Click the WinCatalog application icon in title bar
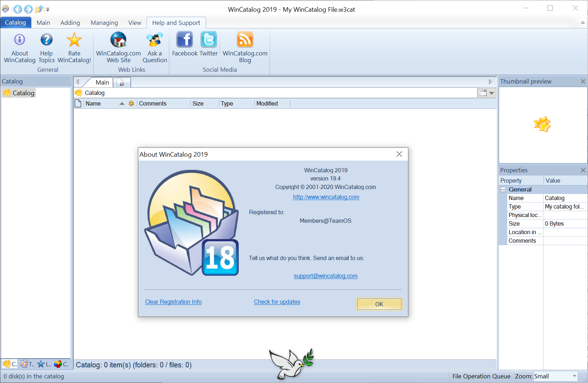The width and height of the screenshot is (588, 383). [5, 9]
